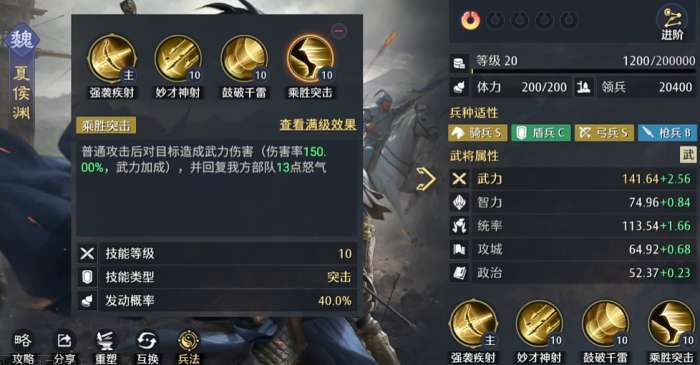Tap the 互换 swap icon
Image resolution: width=700 pixels, height=365 pixels.
[147, 347]
